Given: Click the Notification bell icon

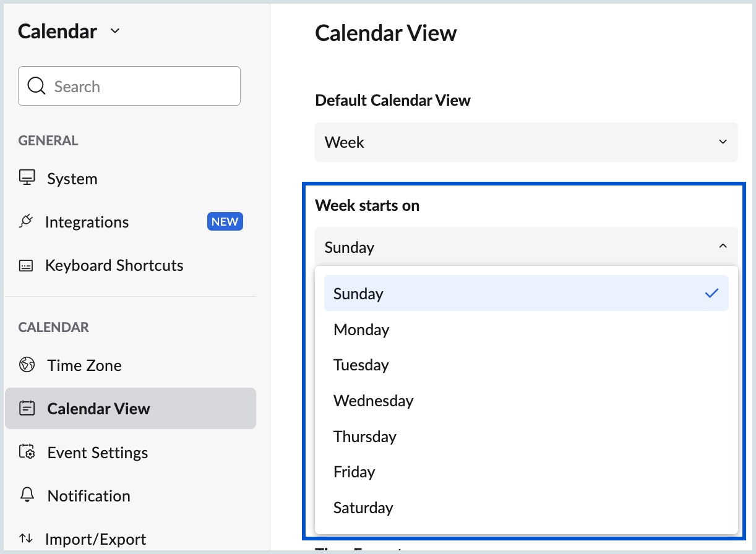Looking at the screenshot, I should click(x=27, y=495).
